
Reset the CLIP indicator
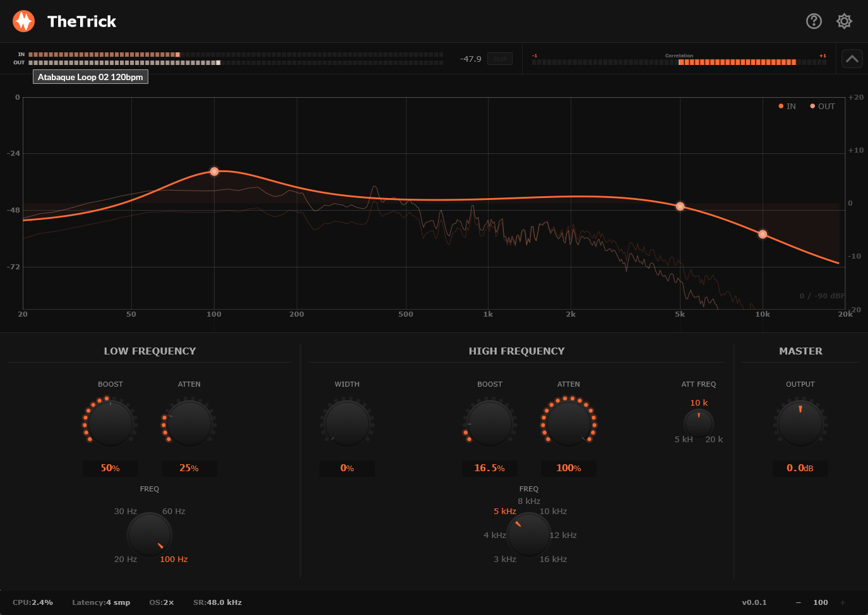coord(500,59)
